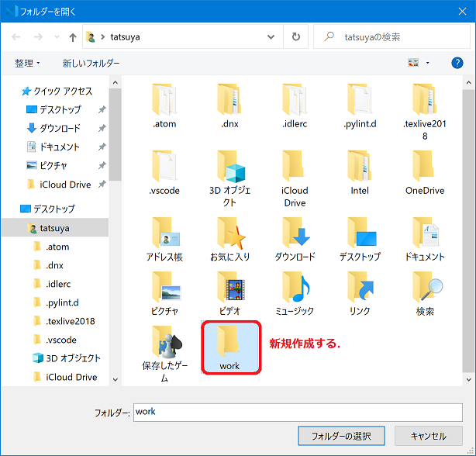The width and height of the screenshot is (476, 456).
Task: Click 新しいフォルダー to create folder
Action: [x=91, y=63]
